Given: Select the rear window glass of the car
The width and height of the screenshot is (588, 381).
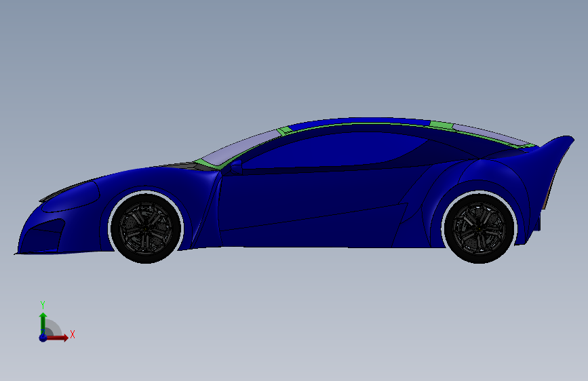Looking at the screenshot, I should [x=491, y=135].
